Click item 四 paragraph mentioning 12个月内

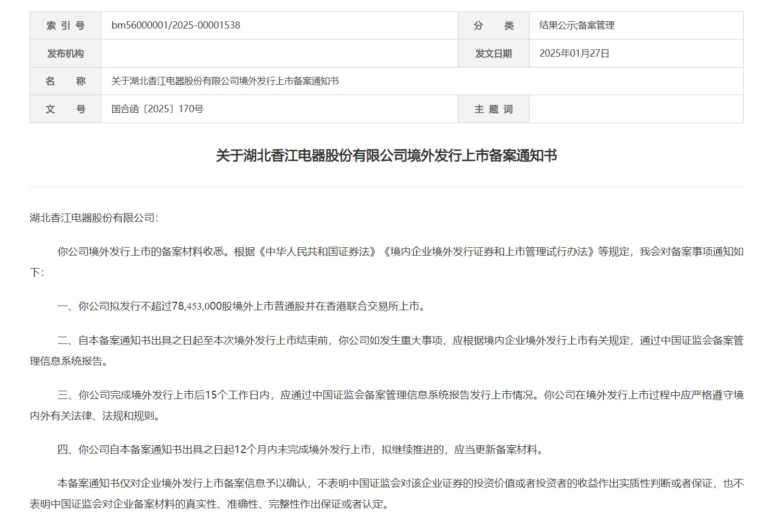click(x=301, y=449)
